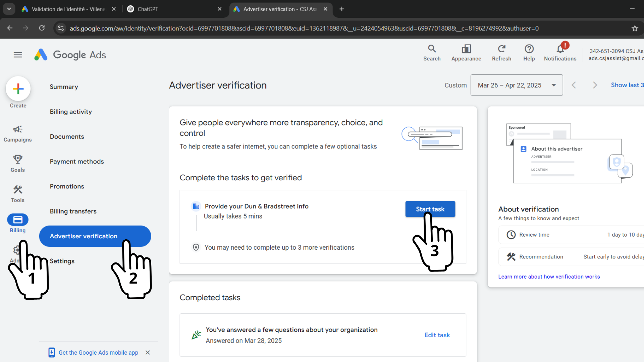The width and height of the screenshot is (644, 362).
Task: Open the browser tab list dropdown arrow
Action: 9,9
